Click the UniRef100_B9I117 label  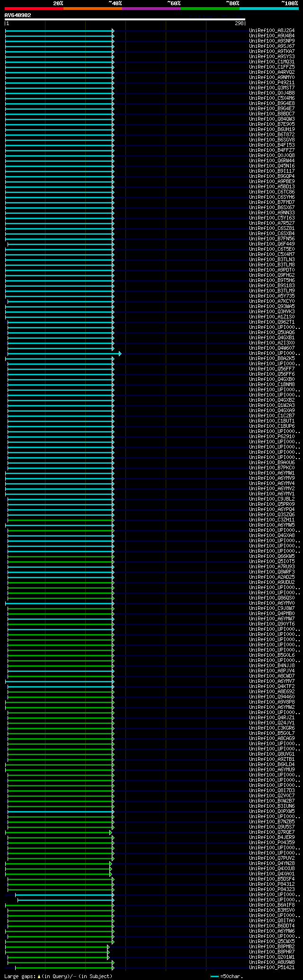click(272, 171)
